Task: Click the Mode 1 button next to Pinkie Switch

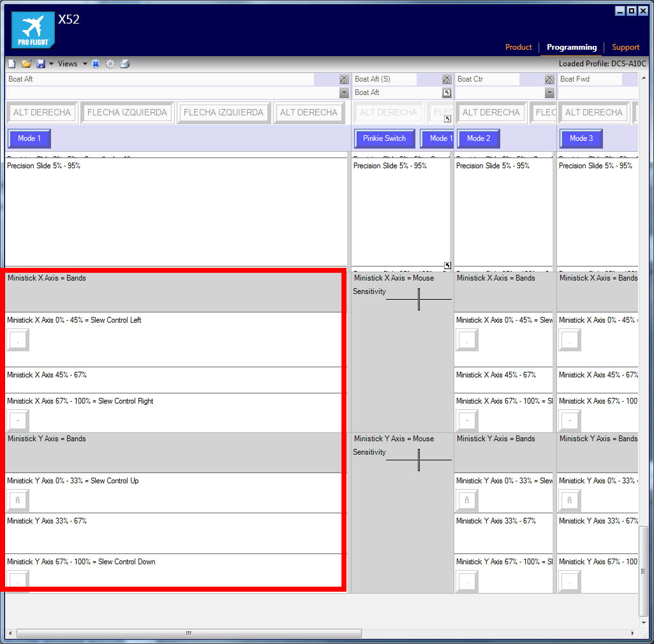Action: click(x=436, y=138)
